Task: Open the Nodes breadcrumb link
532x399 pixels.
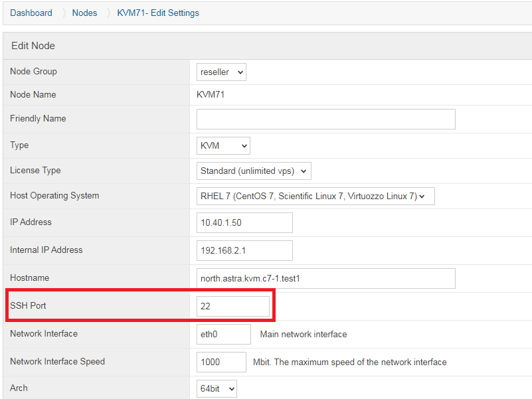Action: (84, 13)
